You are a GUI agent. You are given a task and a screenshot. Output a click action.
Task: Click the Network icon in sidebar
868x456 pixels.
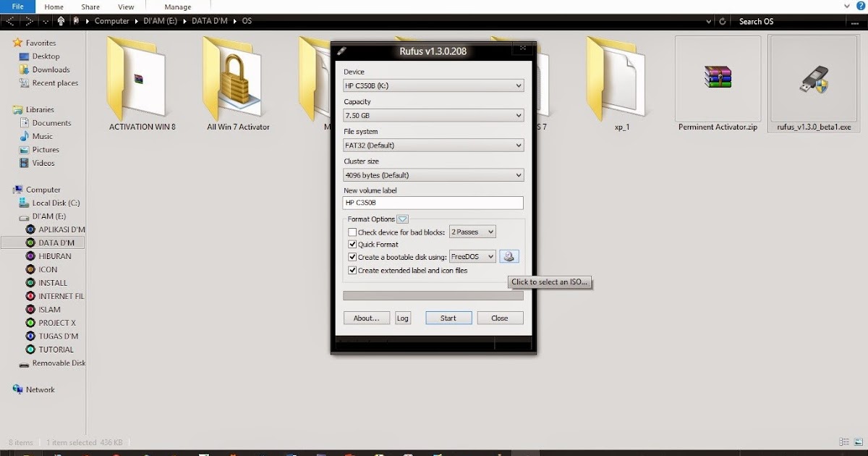18,389
